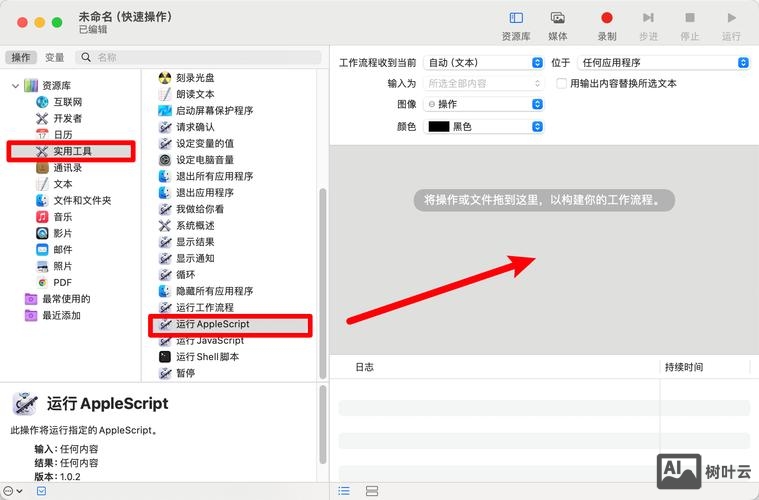Click the 停止 stop button
This screenshot has width=759, height=500.
click(690, 26)
